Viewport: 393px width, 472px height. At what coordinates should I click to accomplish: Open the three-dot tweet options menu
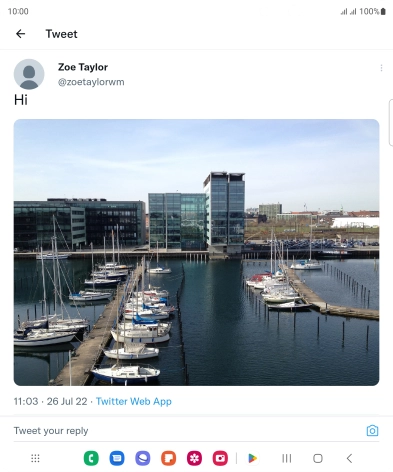pos(381,68)
